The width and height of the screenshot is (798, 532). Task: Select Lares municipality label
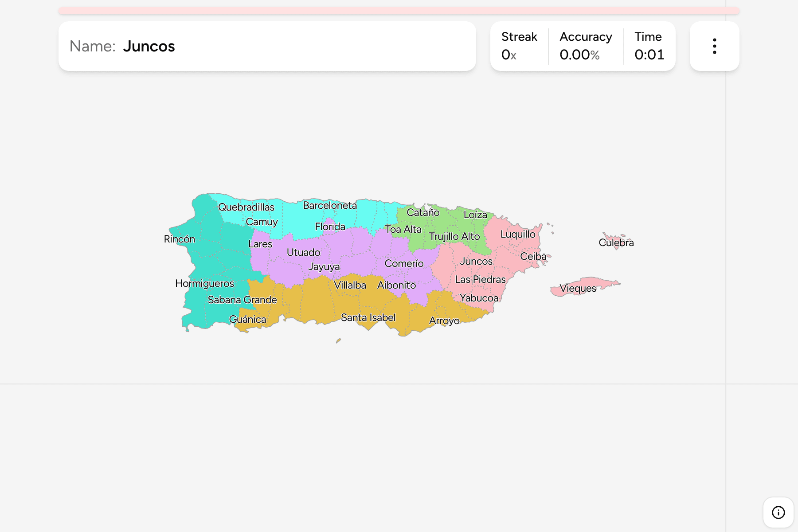(x=260, y=244)
